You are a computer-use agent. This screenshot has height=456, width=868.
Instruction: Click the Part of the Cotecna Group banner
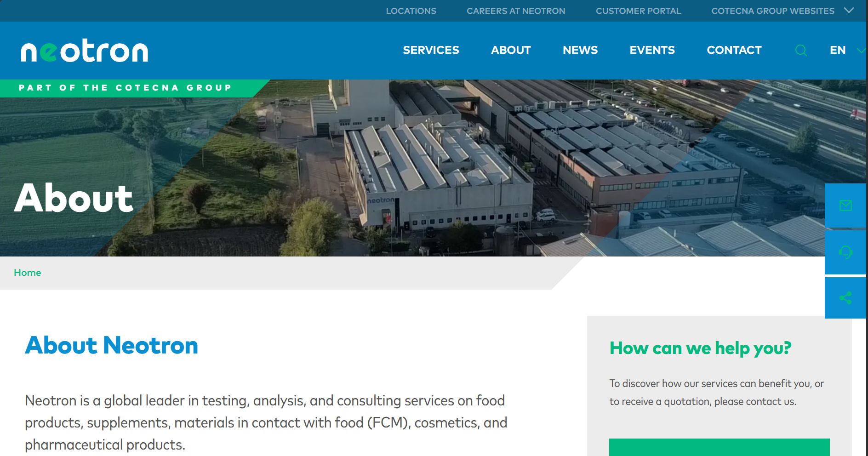[x=125, y=88]
